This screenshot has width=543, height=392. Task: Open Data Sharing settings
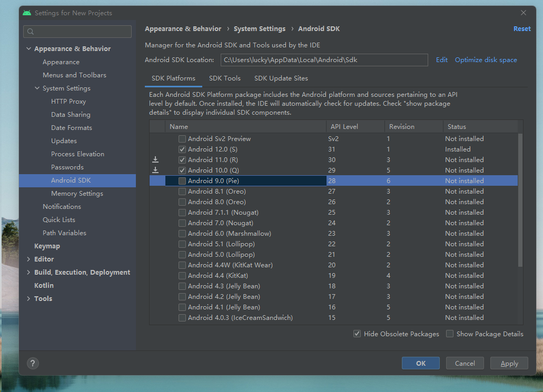click(71, 115)
